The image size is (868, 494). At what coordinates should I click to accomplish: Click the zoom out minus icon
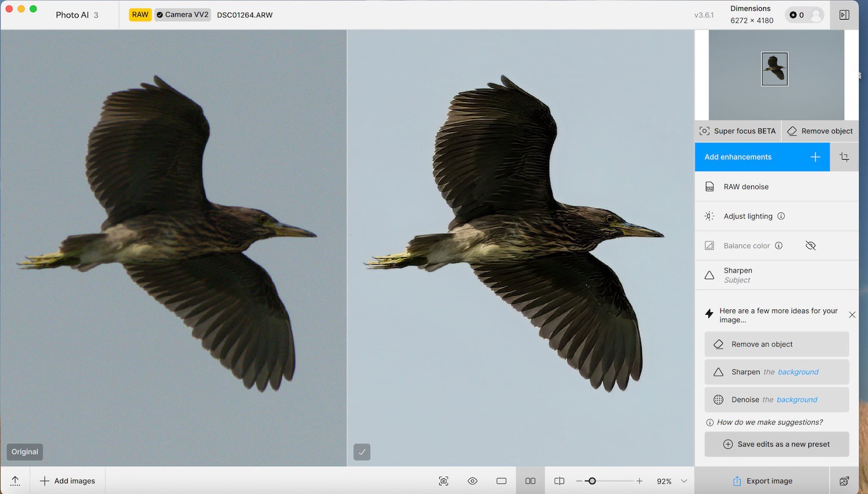(x=579, y=481)
